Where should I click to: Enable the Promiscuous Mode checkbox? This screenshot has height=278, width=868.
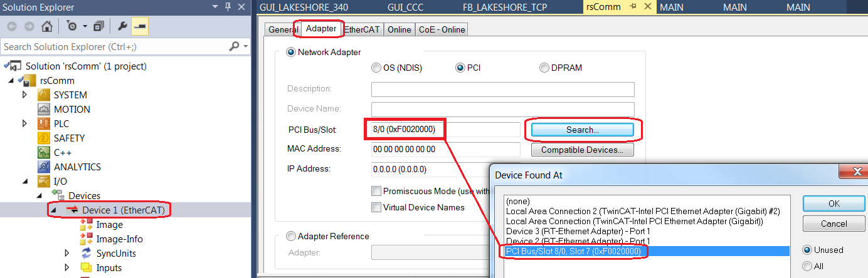[x=376, y=191]
